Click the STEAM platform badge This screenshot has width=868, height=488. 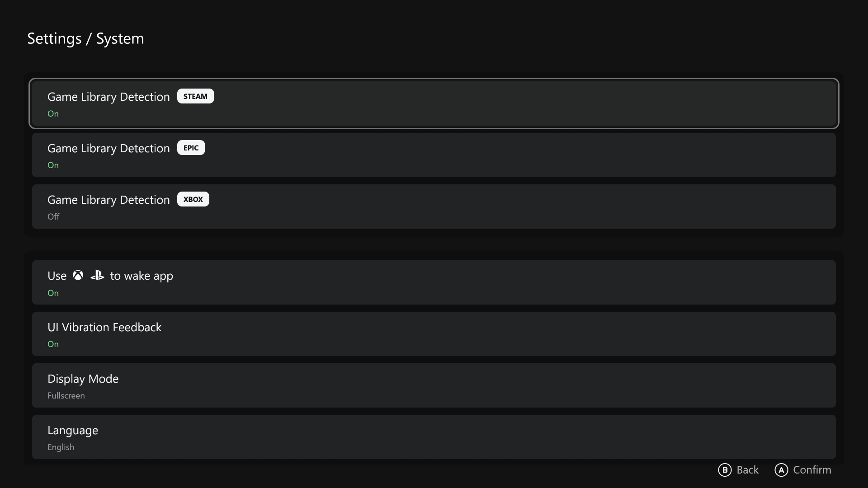pos(195,96)
